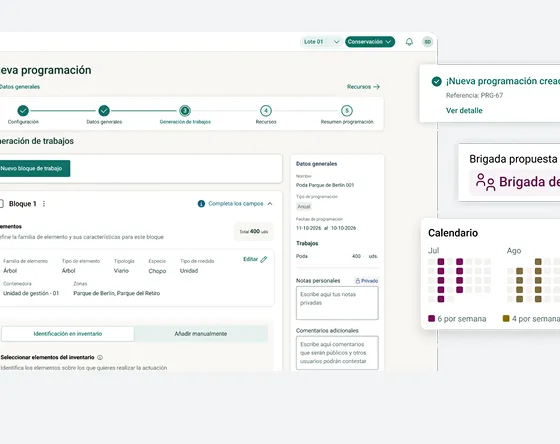This screenshot has width=560, height=444.
Task: Collapse Bloque 1 with the chevron
Action: pyautogui.click(x=270, y=204)
